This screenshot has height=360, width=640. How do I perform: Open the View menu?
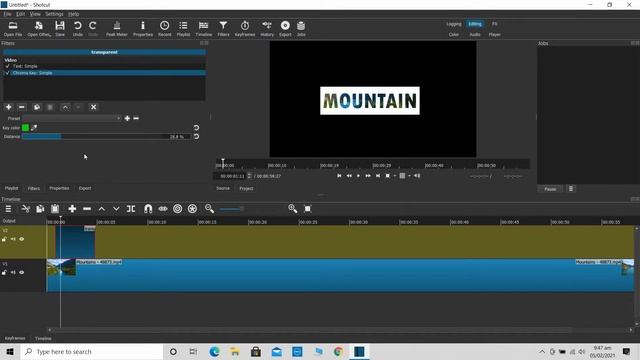pos(35,14)
